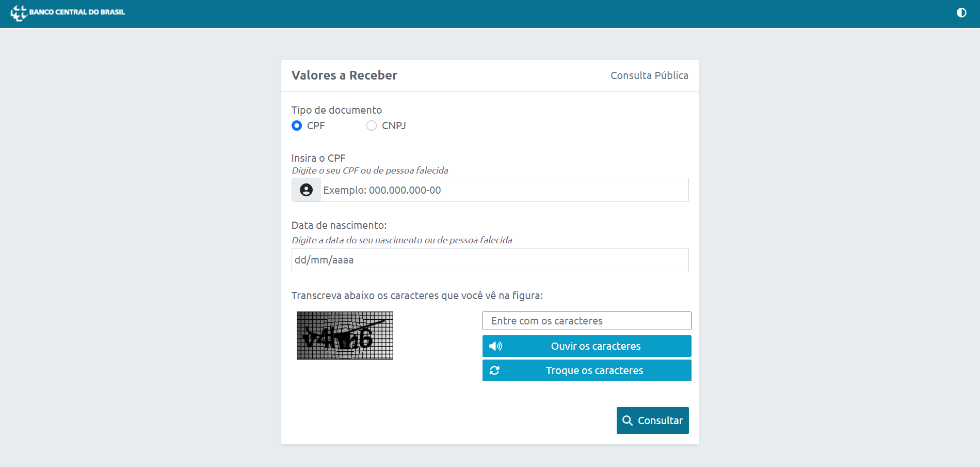Click Troque os caracteres to refresh the captcha
980x467 pixels.
tap(586, 370)
